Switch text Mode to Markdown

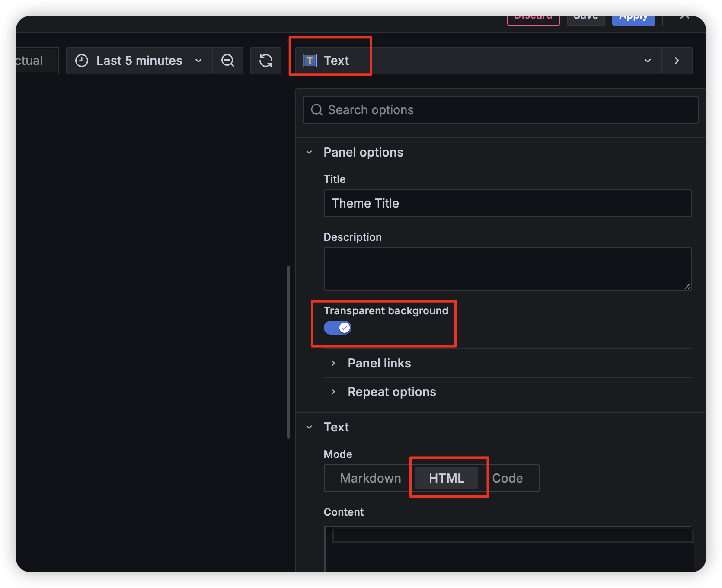pyautogui.click(x=371, y=478)
